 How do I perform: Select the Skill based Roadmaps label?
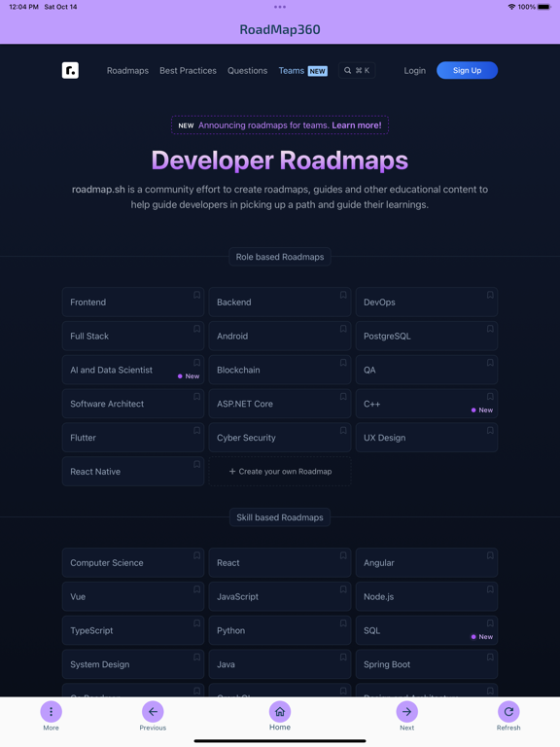pyautogui.click(x=280, y=517)
